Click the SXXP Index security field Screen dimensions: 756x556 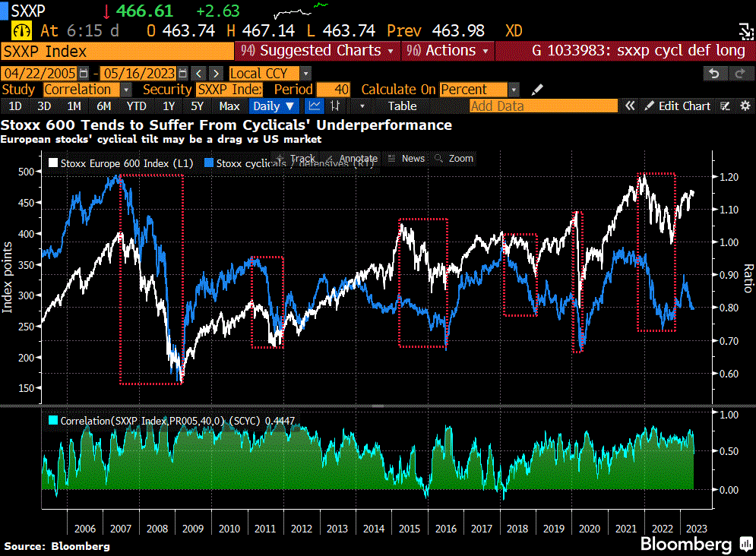tap(117, 52)
